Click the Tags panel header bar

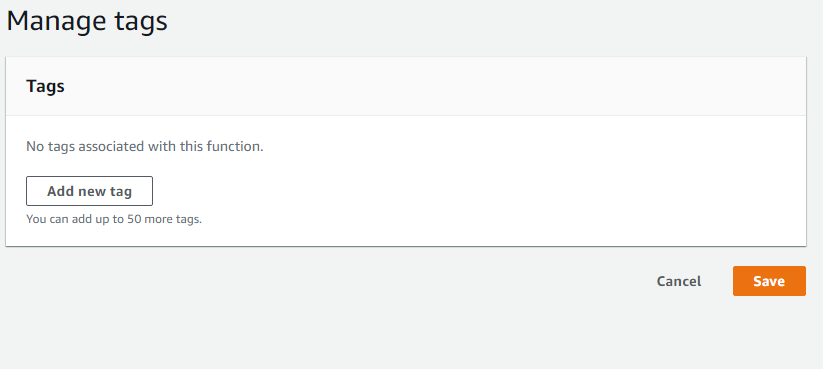point(406,86)
